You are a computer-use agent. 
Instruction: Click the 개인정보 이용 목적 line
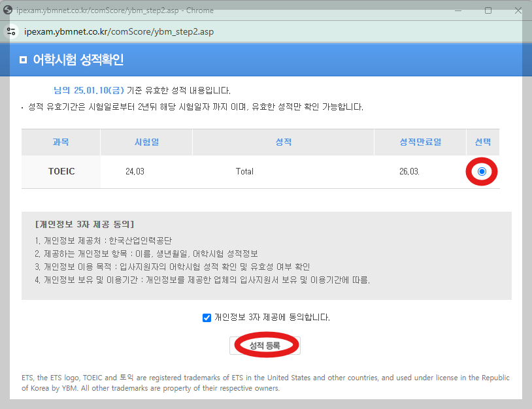coord(173,267)
